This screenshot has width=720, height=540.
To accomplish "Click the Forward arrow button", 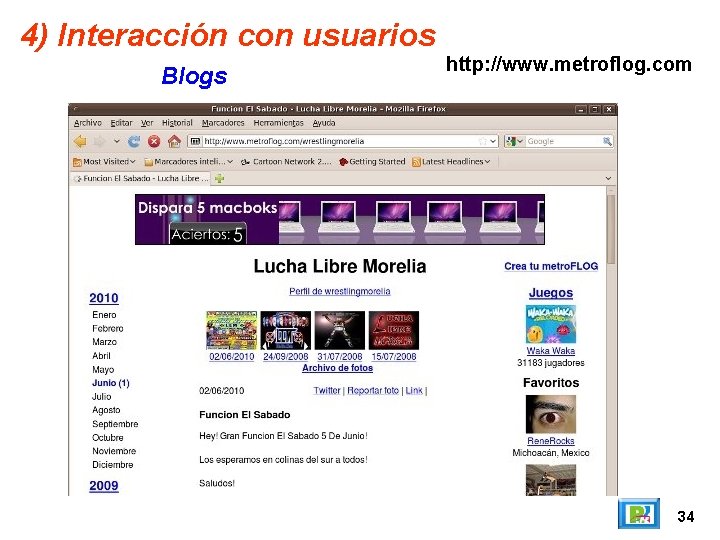I will click(100, 141).
